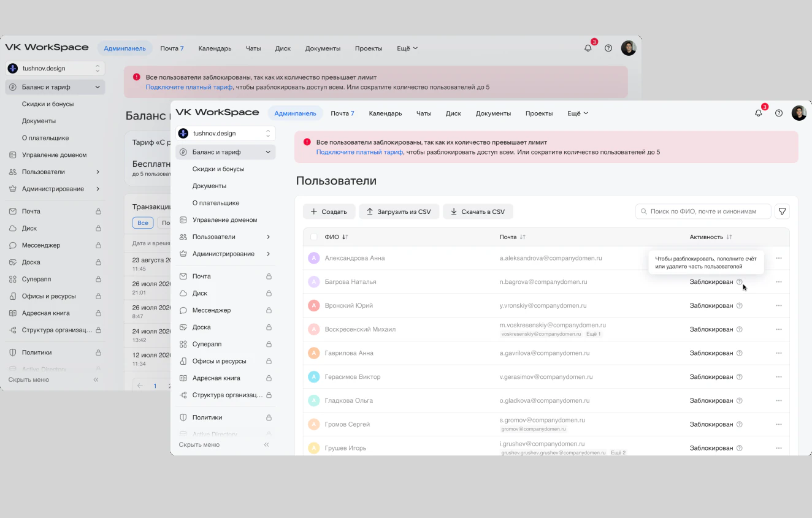This screenshot has height=518, width=812.
Task: Open О плательщике in back window sidebar
Action: 45,138
